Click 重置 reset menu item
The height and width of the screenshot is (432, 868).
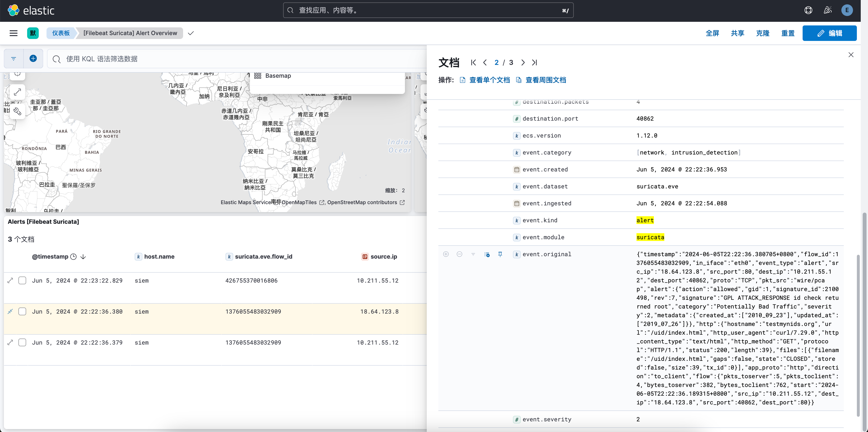(788, 33)
